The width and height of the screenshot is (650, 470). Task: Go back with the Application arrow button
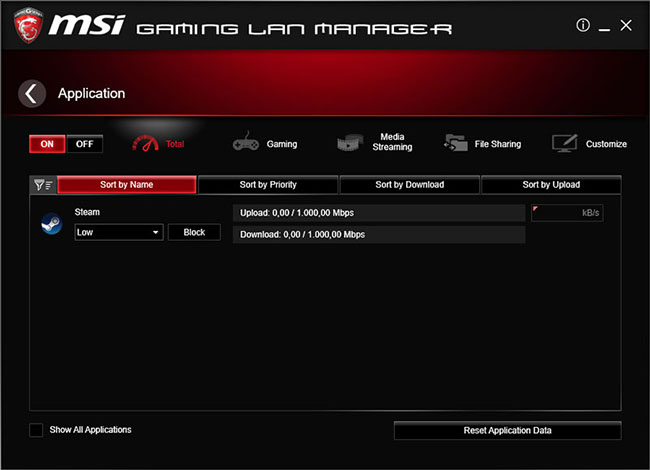[x=32, y=94]
